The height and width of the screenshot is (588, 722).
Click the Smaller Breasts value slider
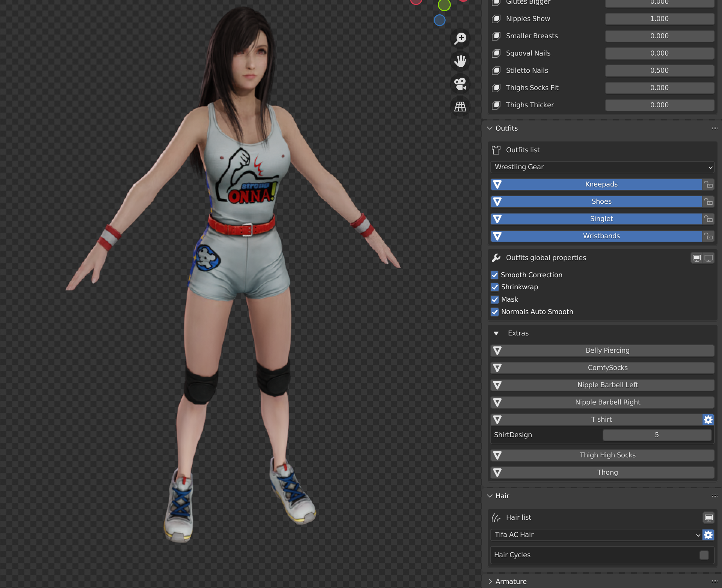pos(660,36)
